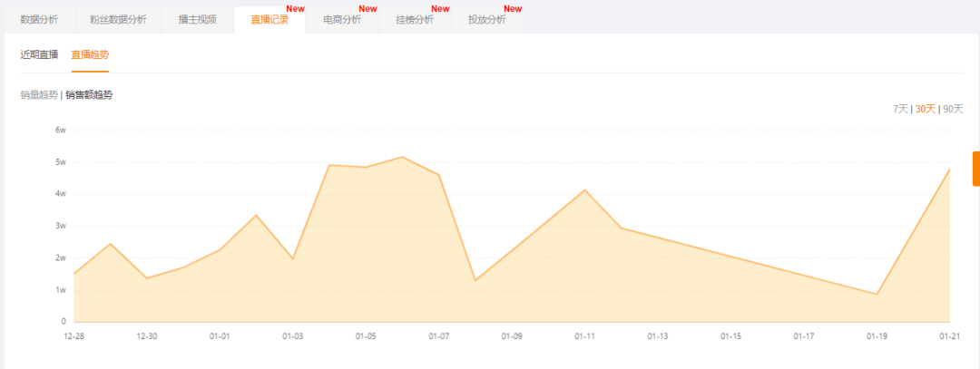Click the highest chart peak at 01-06
The height and width of the screenshot is (369, 980).
click(x=402, y=157)
